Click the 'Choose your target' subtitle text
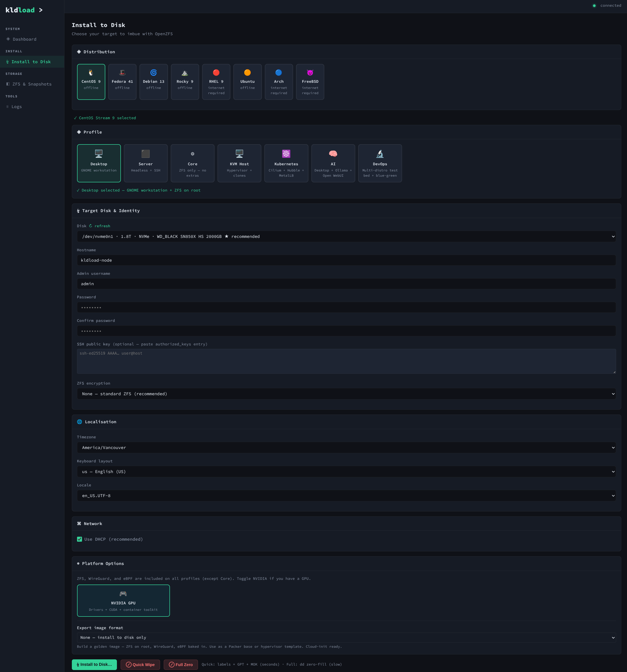The width and height of the screenshot is (627, 672). [x=122, y=34]
